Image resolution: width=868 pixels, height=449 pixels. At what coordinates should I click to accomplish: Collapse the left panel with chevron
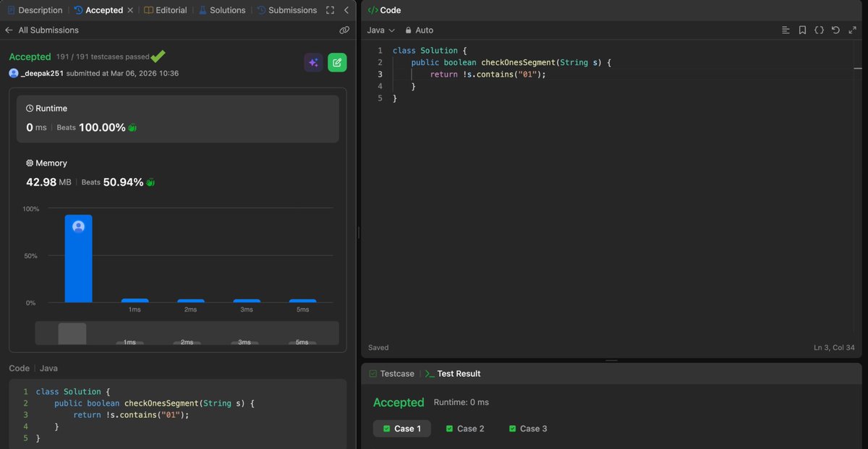[x=346, y=10]
